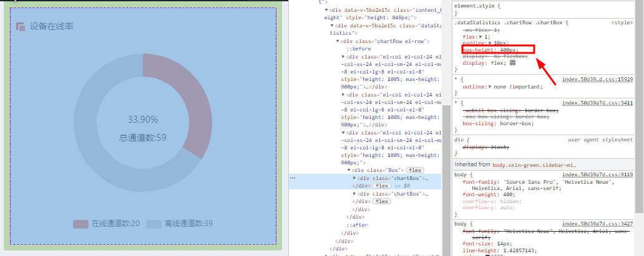This screenshot has width=644, height=256.
Task: Expand the flex shorthand property triangle
Action: pyautogui.click(x=481, y=37)
